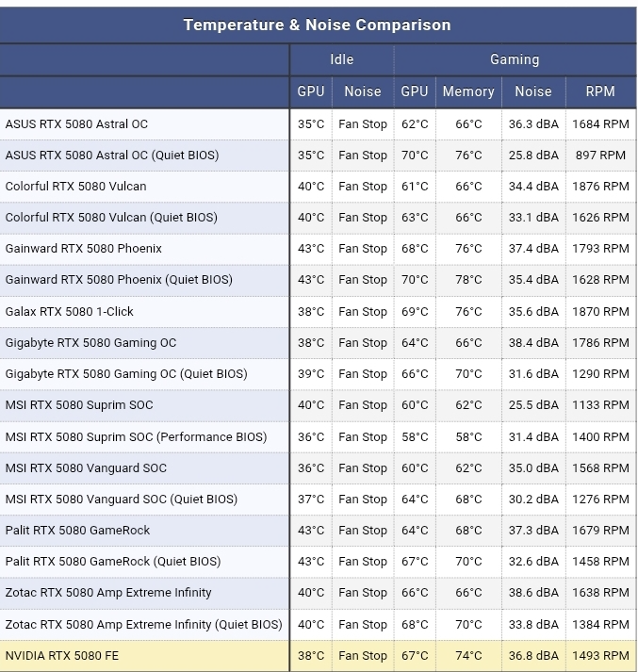This screenshot has width=638, height=672.
Task: Click the Gigabyte RTX 5080 Gaming OC name
Action: click(90, 343)
